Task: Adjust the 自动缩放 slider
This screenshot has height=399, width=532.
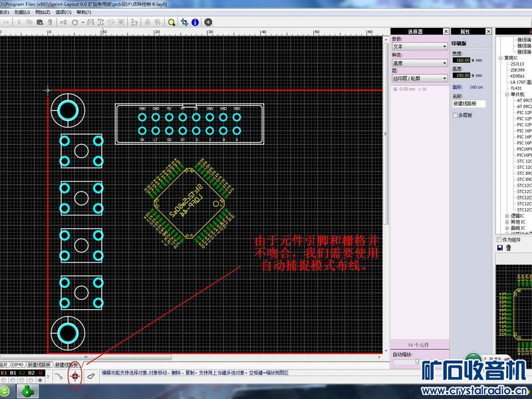Action: [x=417, y=362]
